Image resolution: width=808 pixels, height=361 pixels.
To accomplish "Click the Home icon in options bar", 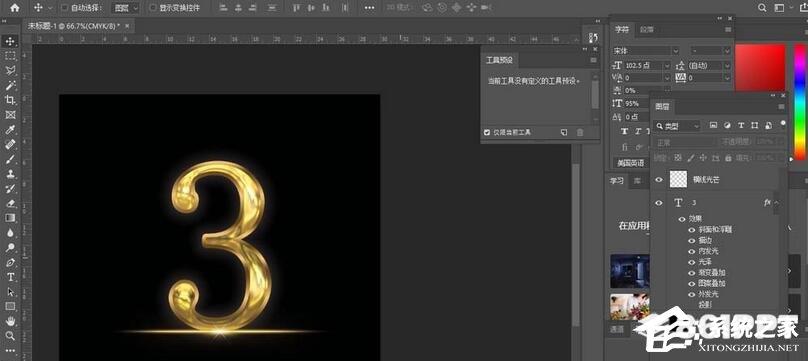I will 15,8.
